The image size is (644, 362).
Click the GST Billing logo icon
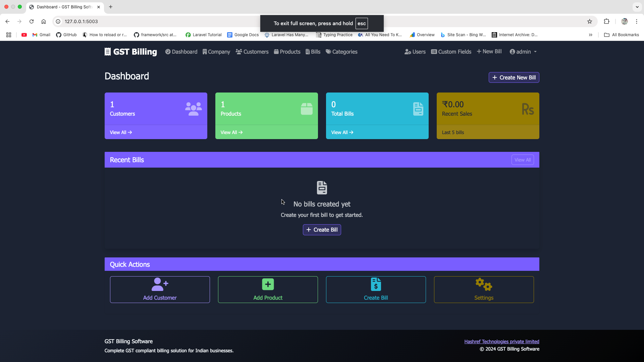(x=108, y=52)
